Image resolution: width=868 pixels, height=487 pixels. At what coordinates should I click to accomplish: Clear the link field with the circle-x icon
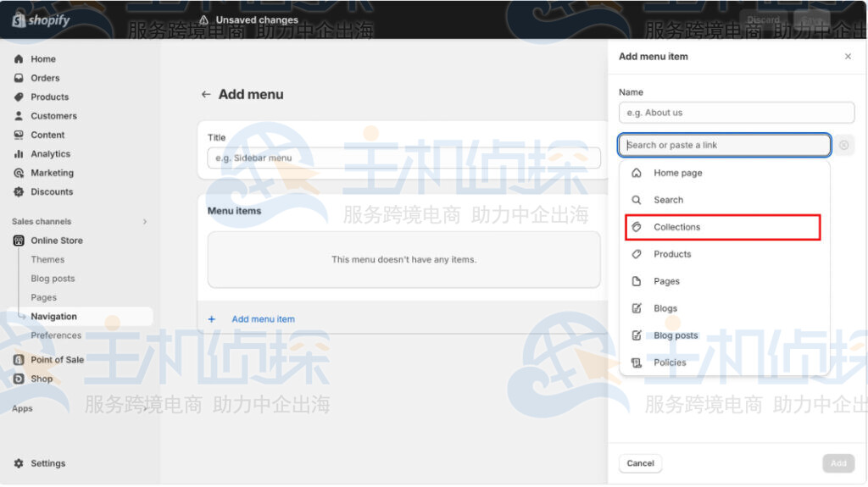pyautogui.click(x=843, y=146)
